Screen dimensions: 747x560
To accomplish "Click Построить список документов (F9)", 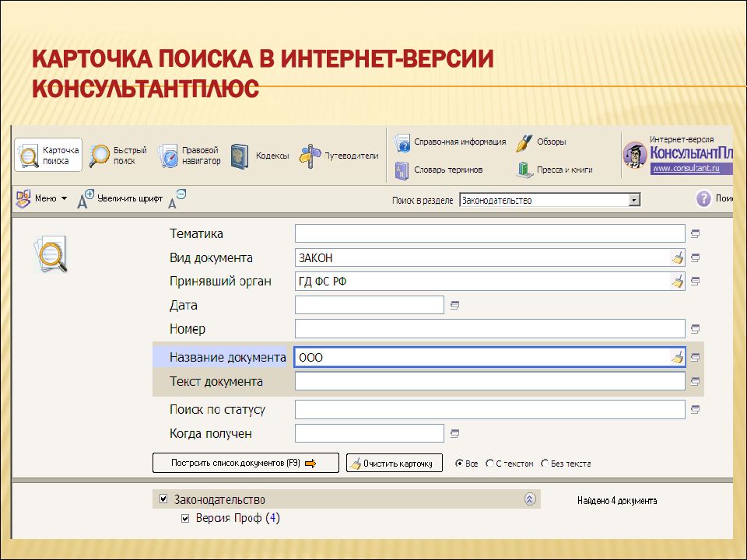I will click(246, 463).
